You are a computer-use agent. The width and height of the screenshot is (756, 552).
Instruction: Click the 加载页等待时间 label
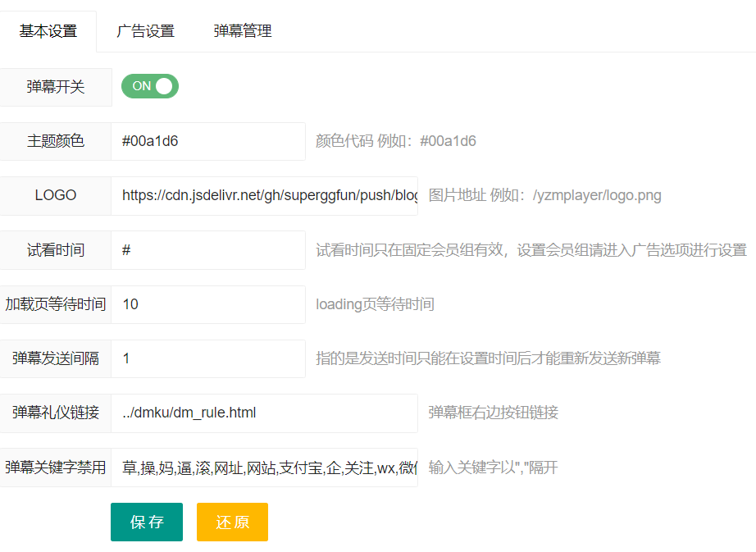coord(56,304)
